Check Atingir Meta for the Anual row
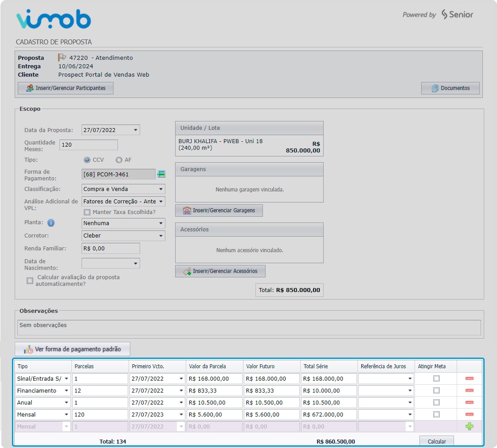This screenshot has width=497, height=448. [x=436, y=402]
